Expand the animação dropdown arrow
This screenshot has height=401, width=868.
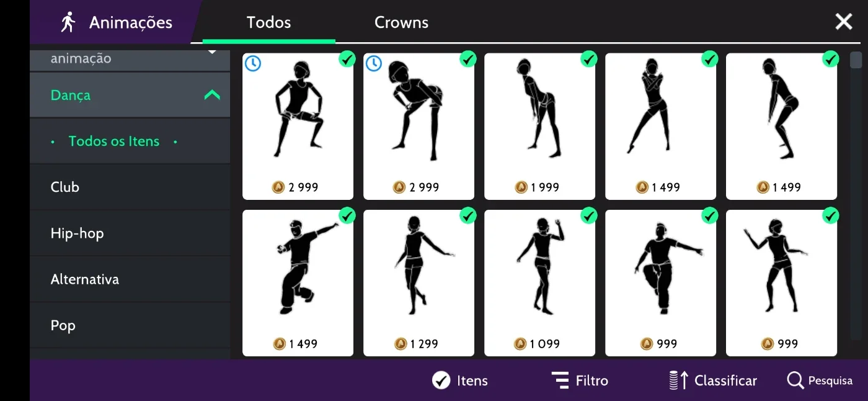(x=212, y=52)
